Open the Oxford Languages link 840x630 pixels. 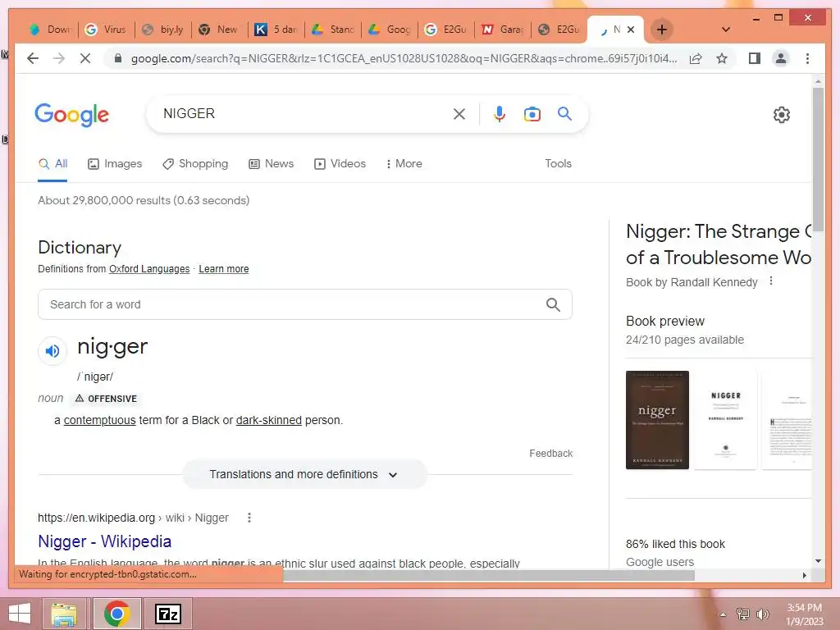tap(149, 269)
